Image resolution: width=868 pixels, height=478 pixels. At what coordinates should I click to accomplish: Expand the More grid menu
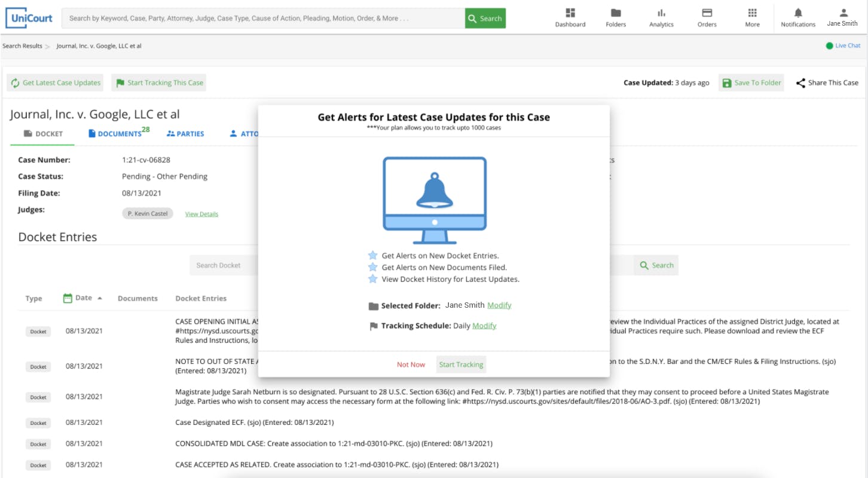click(752, 13)
